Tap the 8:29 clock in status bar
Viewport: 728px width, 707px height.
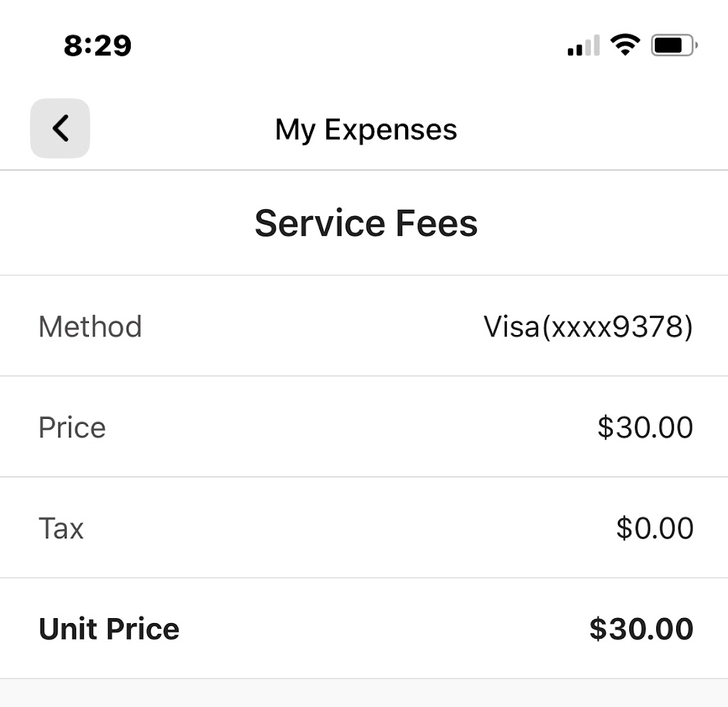[97, 46]
